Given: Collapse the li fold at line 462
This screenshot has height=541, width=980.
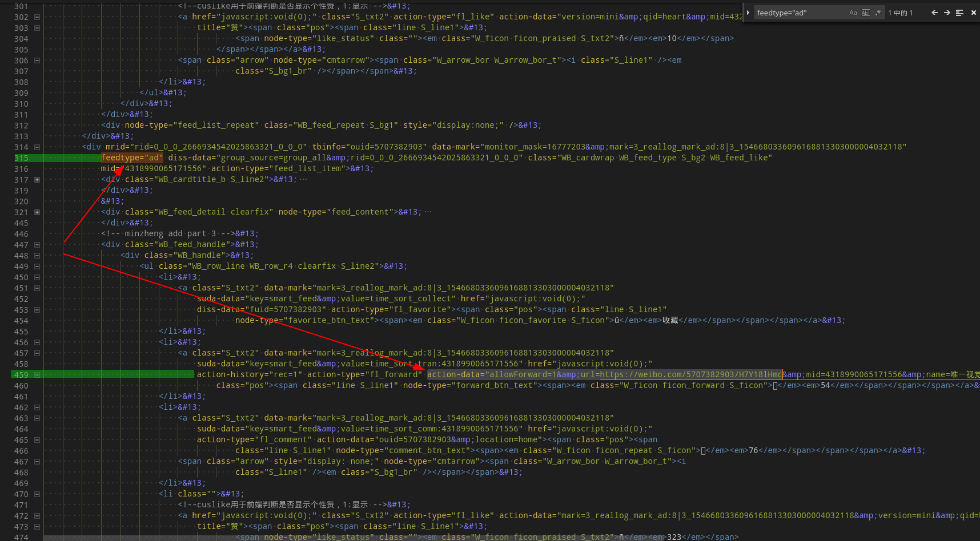Looking at the screenshot, I should coord(37,407).
